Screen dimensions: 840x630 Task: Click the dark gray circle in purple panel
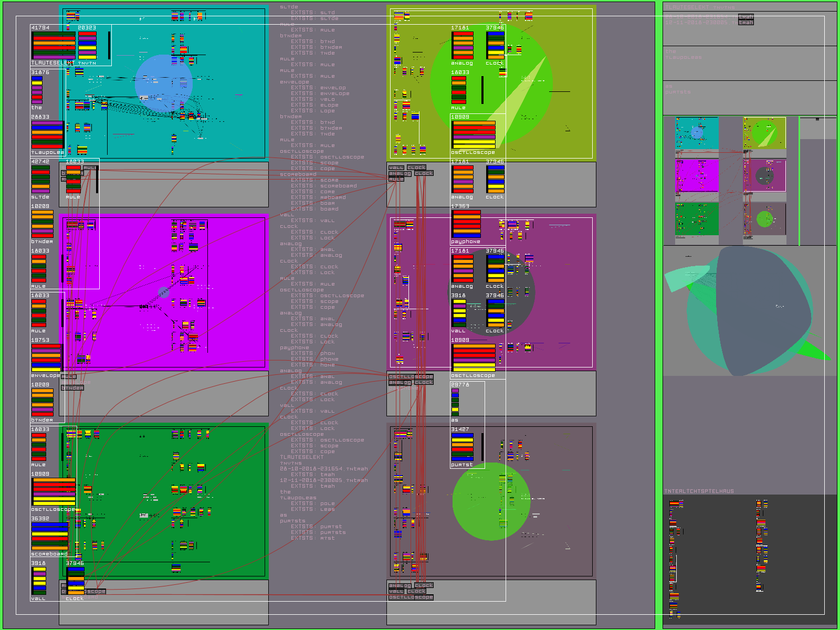pos(493,294)
